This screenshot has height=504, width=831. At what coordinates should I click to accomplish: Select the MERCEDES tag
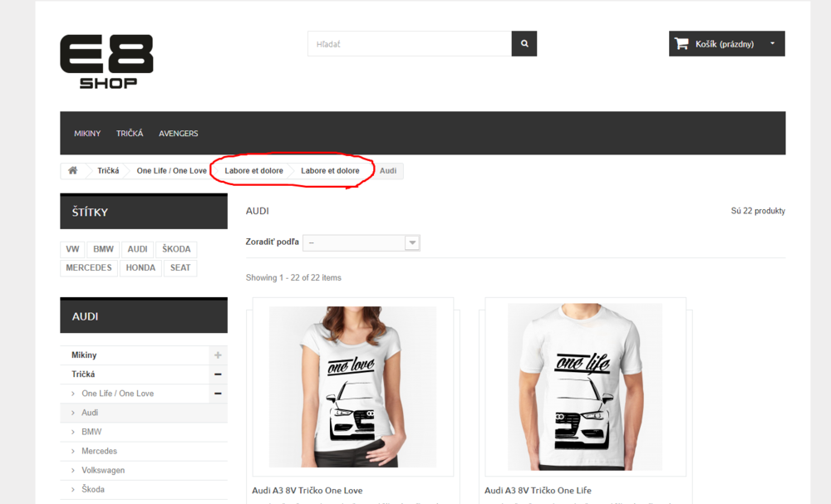(x=89, y=268)
